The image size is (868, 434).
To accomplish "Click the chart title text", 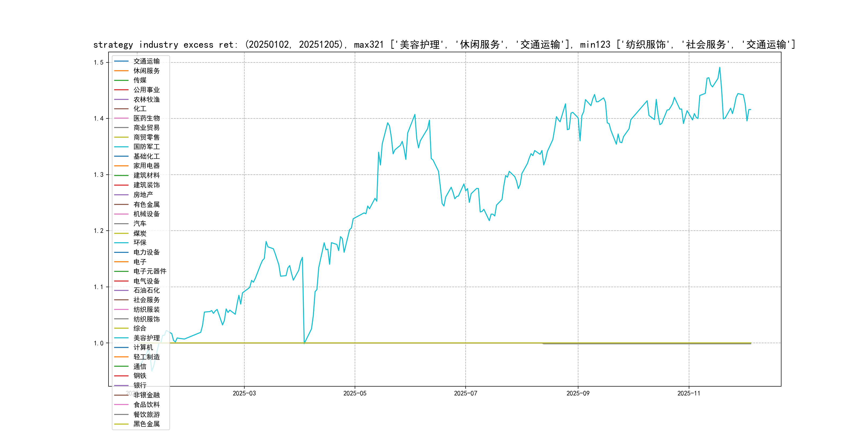I will coord(444,44).
